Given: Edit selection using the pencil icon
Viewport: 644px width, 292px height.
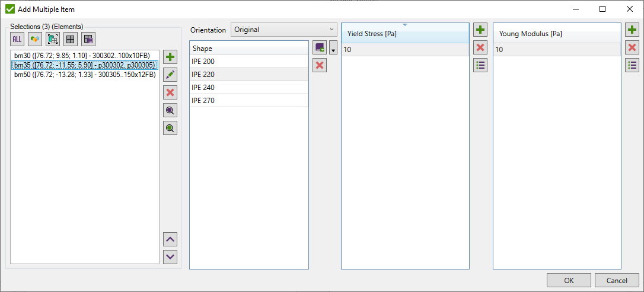Looking at the screenshot, I should 171,75.
